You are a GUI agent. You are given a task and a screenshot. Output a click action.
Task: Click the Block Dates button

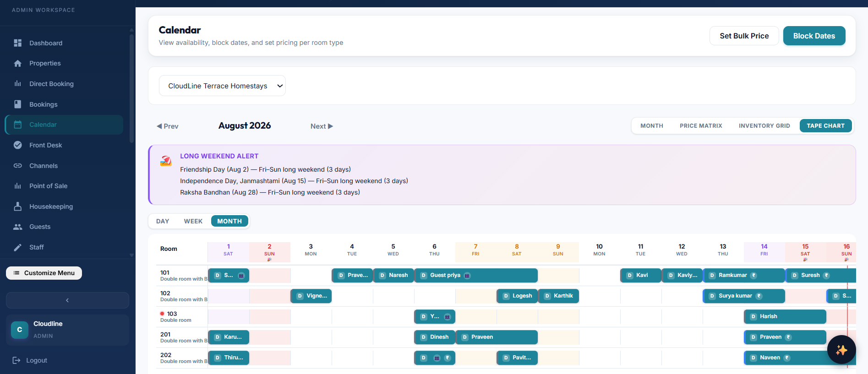(x=814, y=36)
